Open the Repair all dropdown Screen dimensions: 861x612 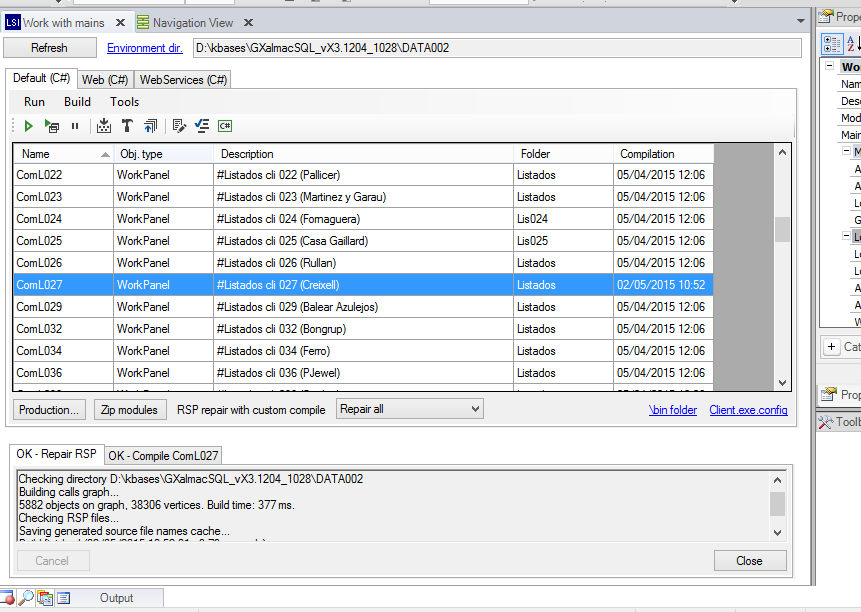click(x=410, y=409)
